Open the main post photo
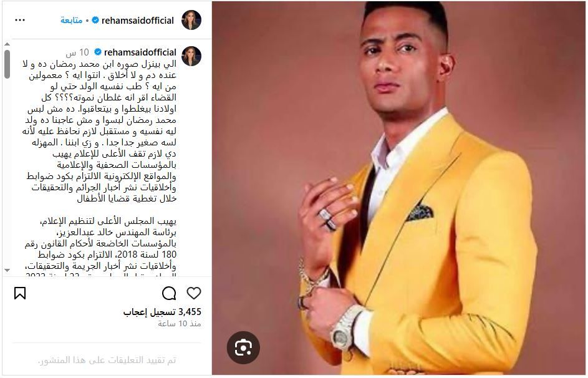The height and width of the screenshot is (378, 588). [398, 188]
